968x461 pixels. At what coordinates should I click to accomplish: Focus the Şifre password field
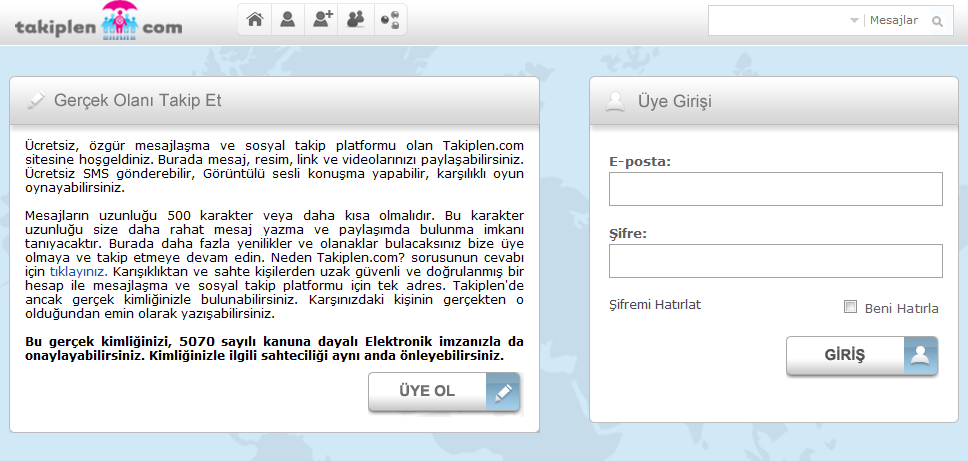(775, 261)
